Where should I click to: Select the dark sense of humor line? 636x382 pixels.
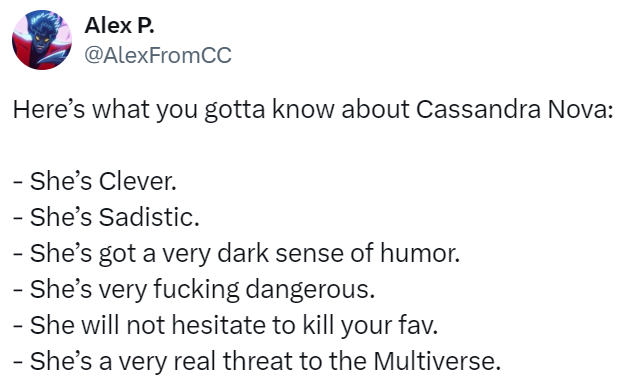pyautogui.click(x=236, y=253)
